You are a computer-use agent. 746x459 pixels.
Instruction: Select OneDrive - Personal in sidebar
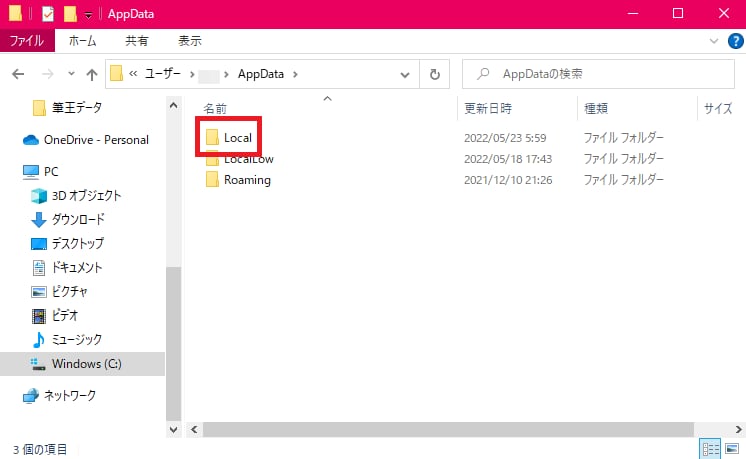tap(96, 140)
